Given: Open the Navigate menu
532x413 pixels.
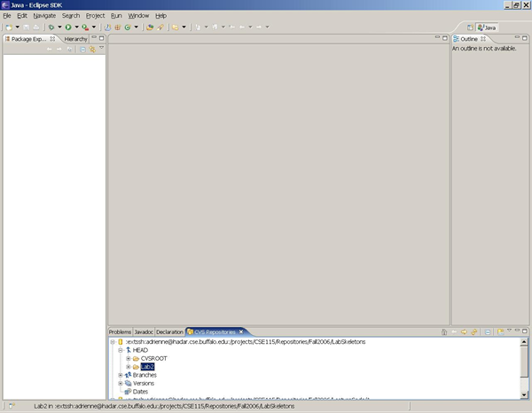Looking at the screenshot, I should [x=44, y=16].
